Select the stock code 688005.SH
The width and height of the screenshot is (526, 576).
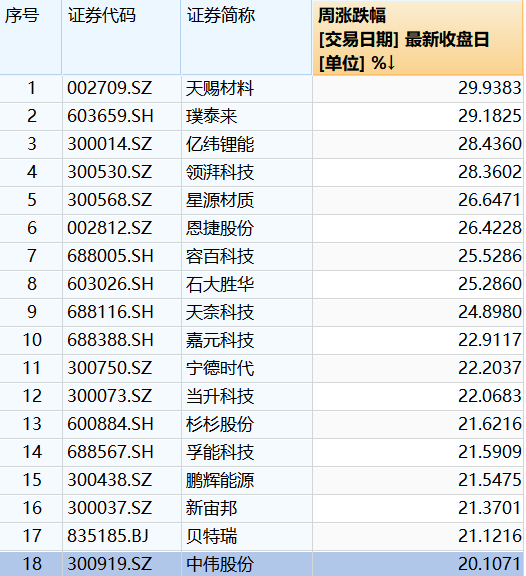click(x=110, y=256)
